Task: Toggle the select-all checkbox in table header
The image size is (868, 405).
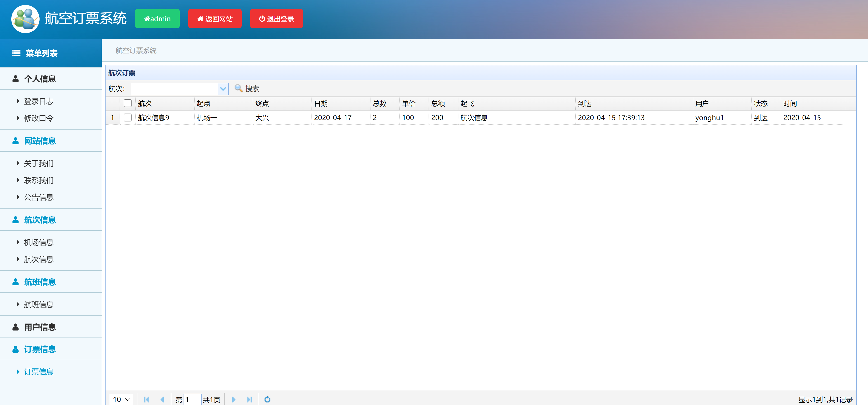Action: (127, 103)
